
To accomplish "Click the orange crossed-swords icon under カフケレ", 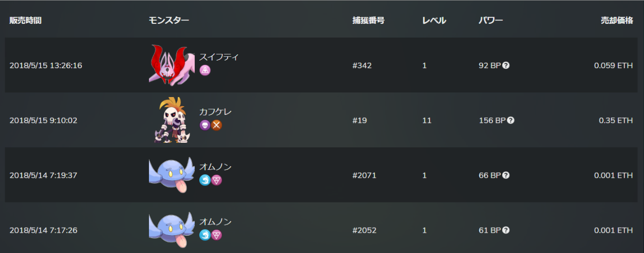I will click(217, 125).
